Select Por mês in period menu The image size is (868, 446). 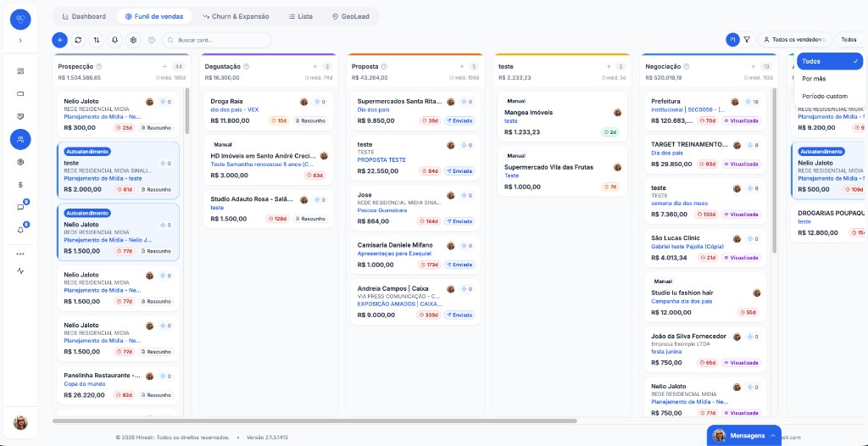pos(830,79)
